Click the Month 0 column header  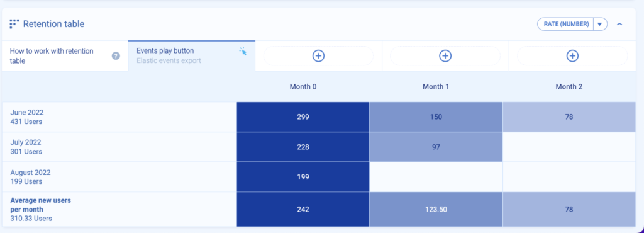coord(303,87)
